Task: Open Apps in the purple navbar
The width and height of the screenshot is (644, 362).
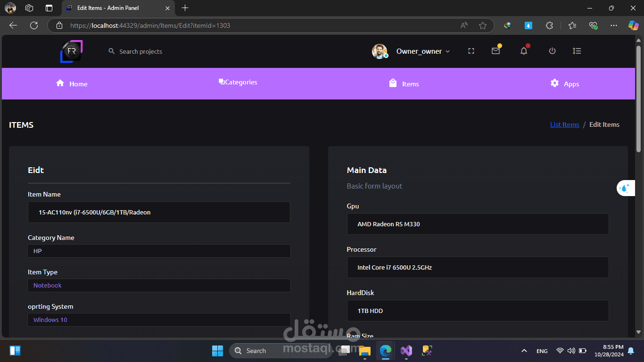Action: coord(565,83)
